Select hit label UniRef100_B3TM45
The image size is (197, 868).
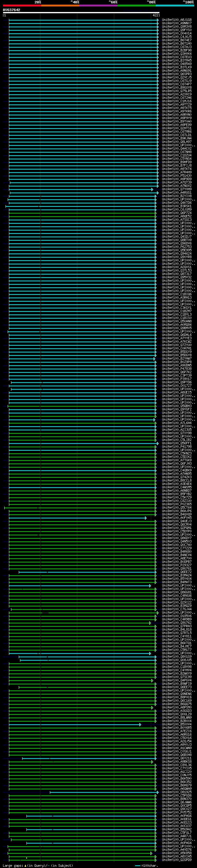(x=177, y=60)
